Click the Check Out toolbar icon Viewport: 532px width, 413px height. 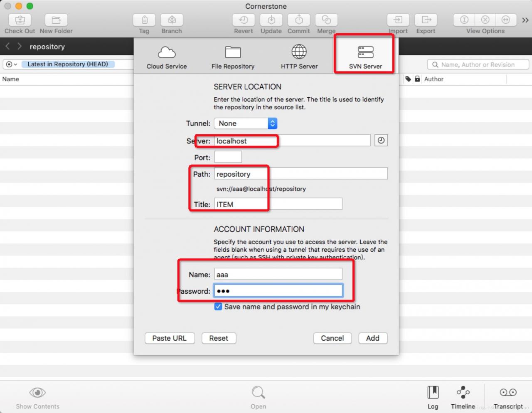20,20
